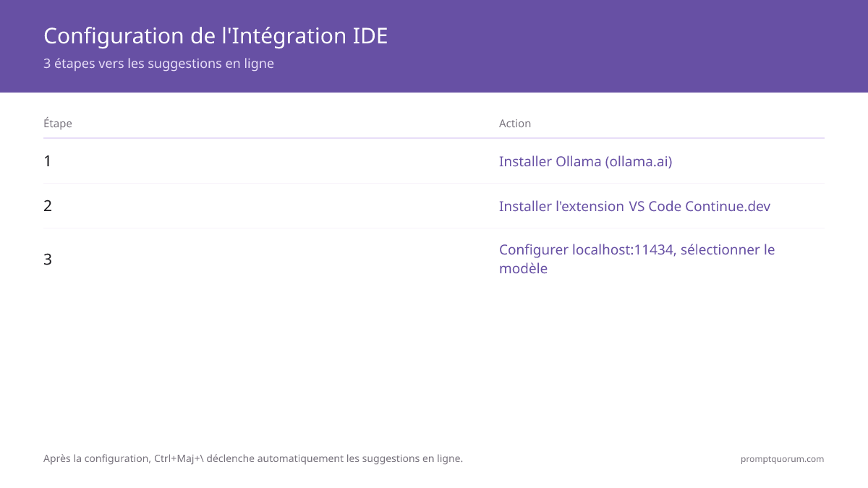Select step number 2 cell

pos(48,206)
